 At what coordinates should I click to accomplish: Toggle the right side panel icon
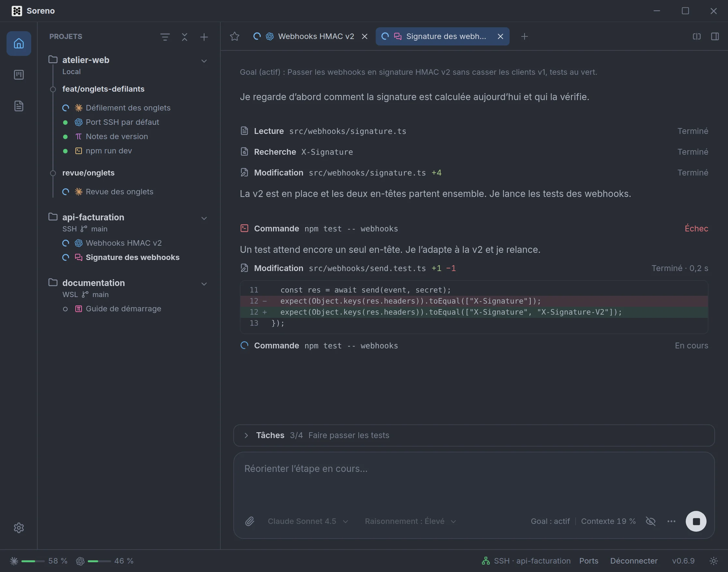coord(715,36)
